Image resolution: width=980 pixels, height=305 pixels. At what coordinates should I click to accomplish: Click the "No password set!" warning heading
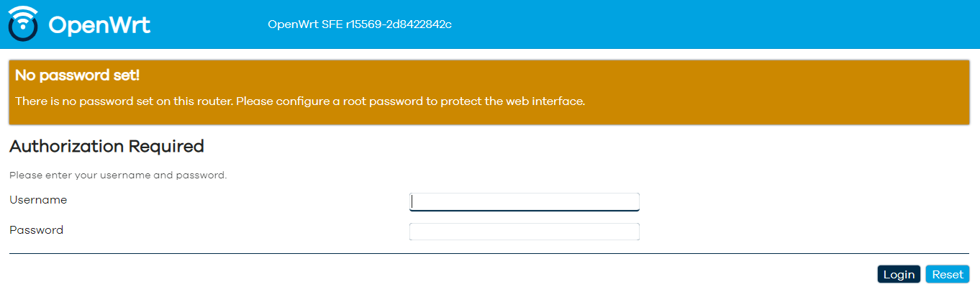click(x=77, y=75)
